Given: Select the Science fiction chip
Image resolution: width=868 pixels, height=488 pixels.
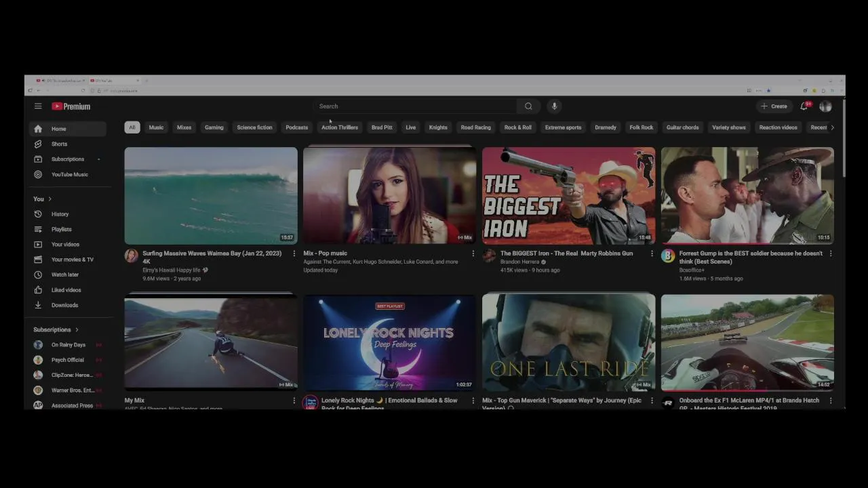Looking at the screenshot, I should pyautogui.click(x=254, y=127).
